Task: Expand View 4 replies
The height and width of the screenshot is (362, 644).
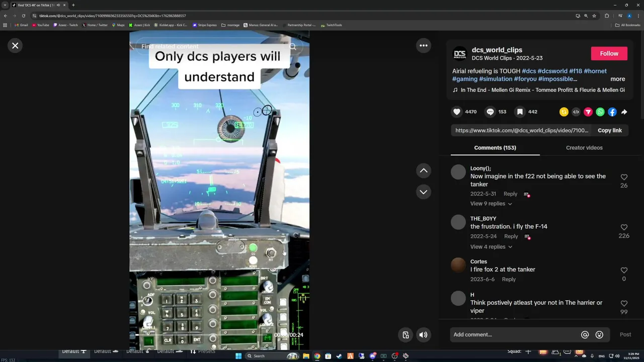Action: click(491, 247)
